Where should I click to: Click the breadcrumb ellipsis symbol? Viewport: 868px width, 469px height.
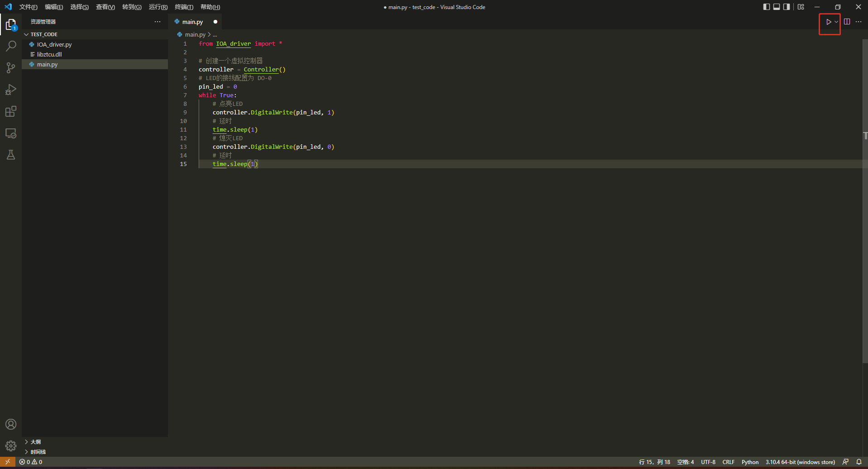coord(215,34)
